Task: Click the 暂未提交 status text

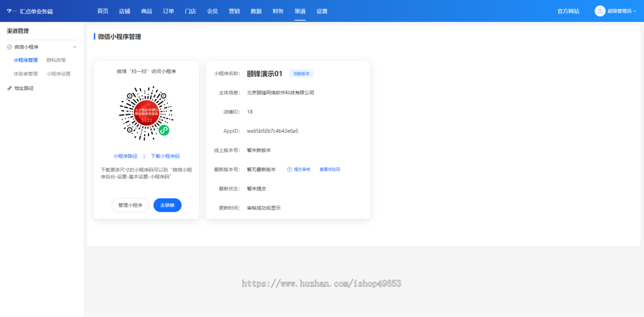Action: (x=257, y=189)
